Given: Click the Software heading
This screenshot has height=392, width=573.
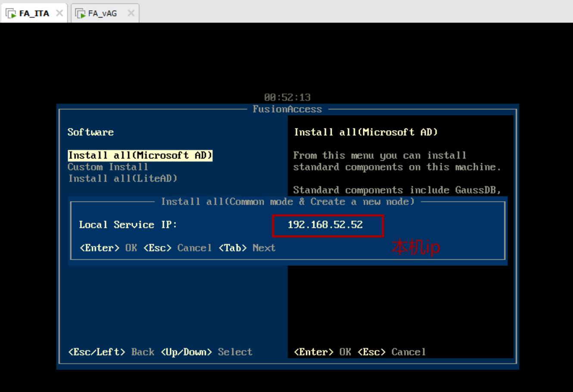Looking at the screenshot, I should click(90, 132).
